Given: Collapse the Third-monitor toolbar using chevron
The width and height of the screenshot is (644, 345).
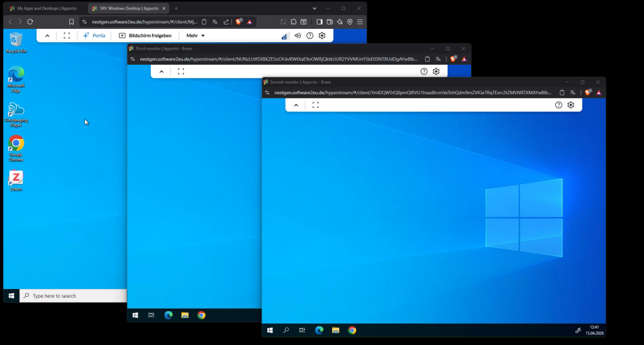Looking at the screenshot, I should [x=162, y=72].
